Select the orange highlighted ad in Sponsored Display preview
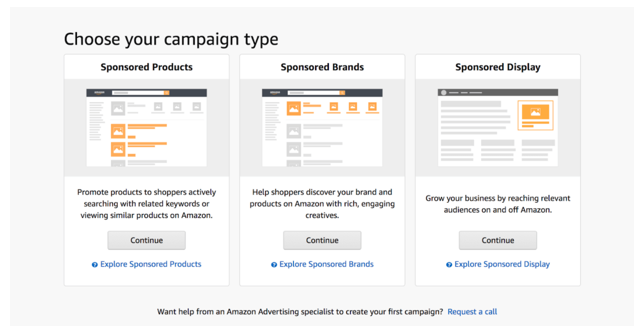Image resolution: width=644 pixels, height=336 pixels. click(535, 114)
